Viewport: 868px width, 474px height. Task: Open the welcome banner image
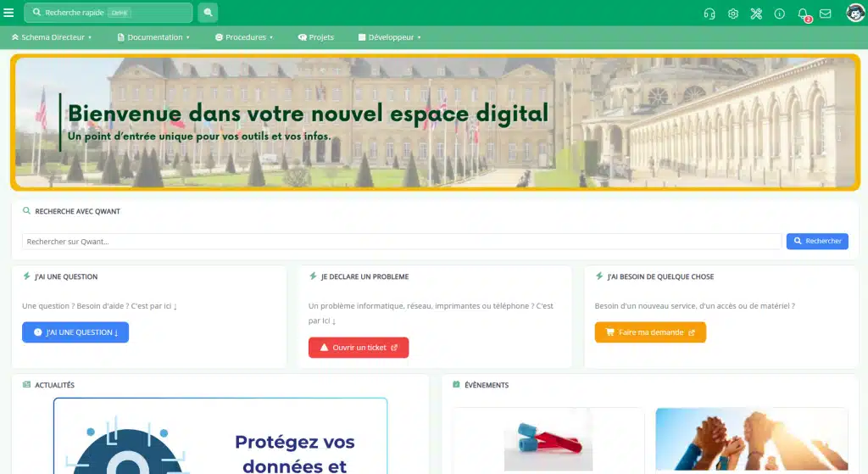pos(435,122)
